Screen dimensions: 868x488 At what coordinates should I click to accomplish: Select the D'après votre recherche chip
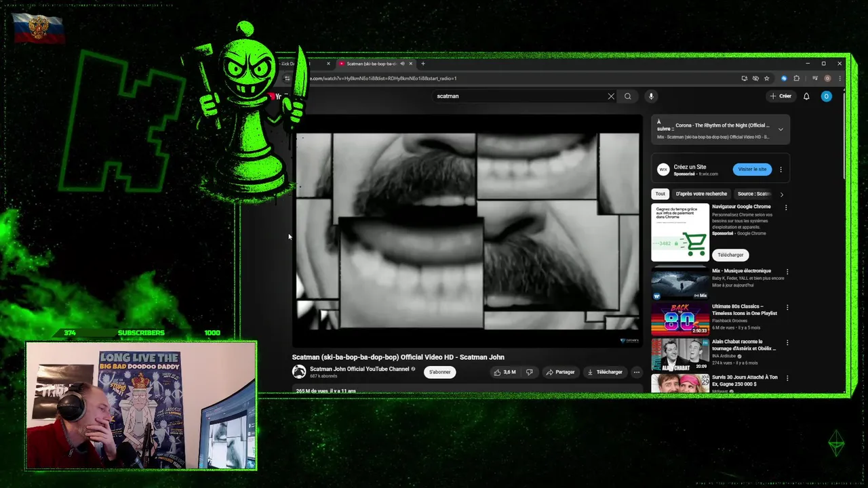[701, 194]
